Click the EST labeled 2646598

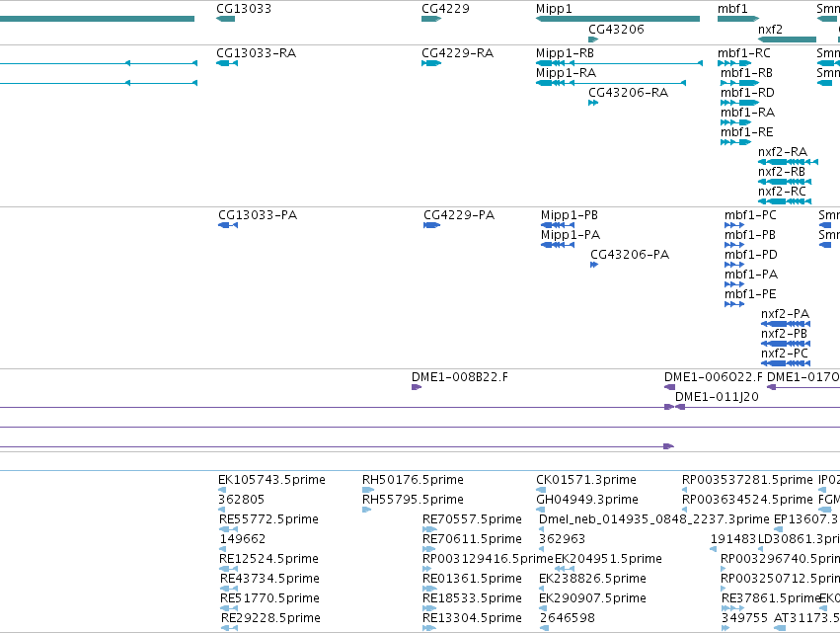pyautogui.click(x=543, y=628)
